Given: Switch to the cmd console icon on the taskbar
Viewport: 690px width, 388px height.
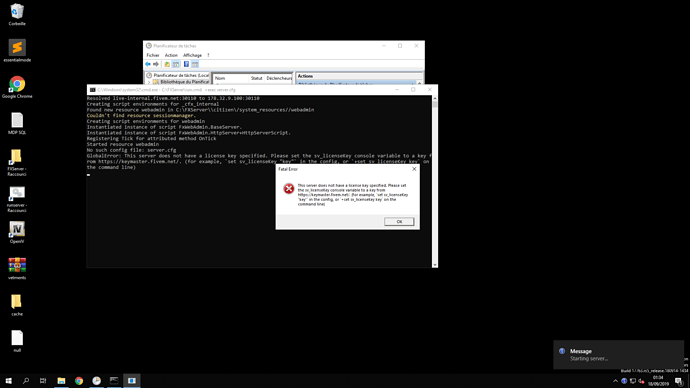Looking at the screenshot, I should pyautogui.click(x=114, y=381).
